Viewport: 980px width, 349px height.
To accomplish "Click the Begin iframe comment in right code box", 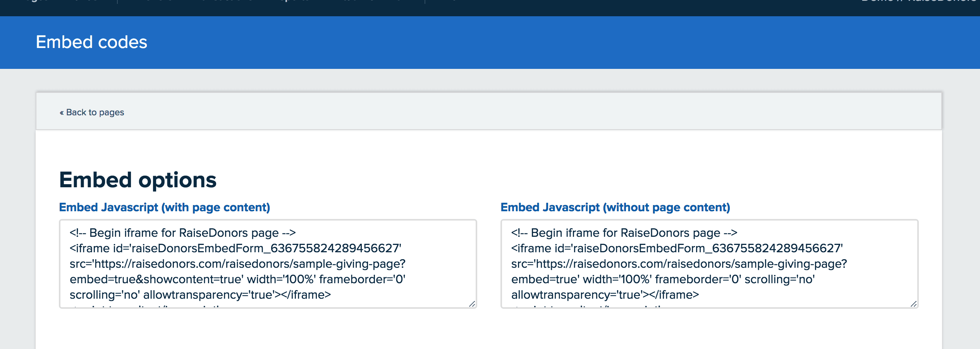I will 624,233.
